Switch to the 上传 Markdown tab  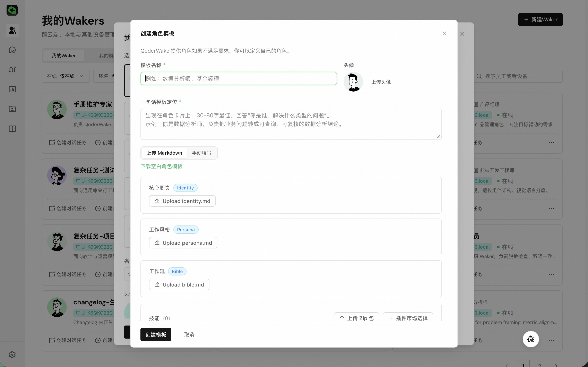[164, 153]
